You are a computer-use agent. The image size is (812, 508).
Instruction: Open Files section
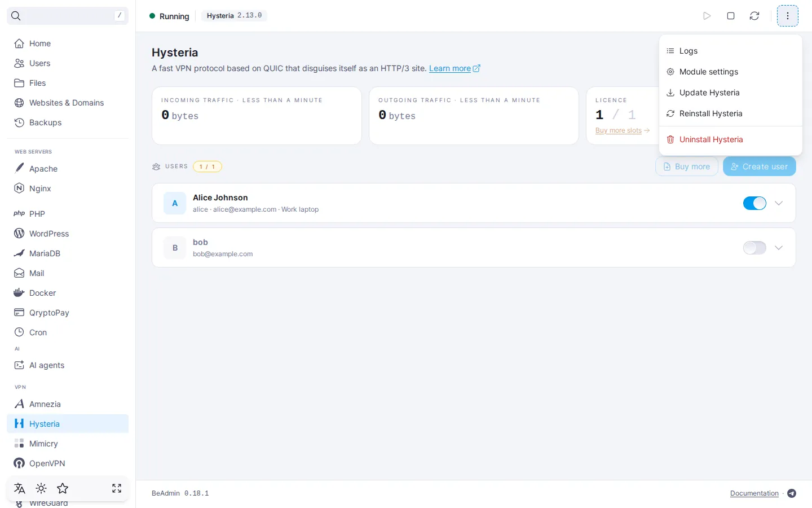pos(68,83)
